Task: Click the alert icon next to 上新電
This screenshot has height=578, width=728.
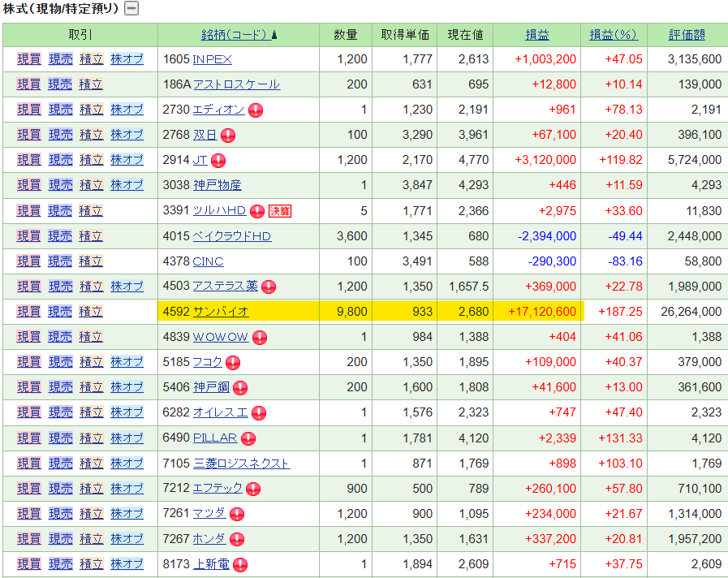Action: (x=240, y=564)
